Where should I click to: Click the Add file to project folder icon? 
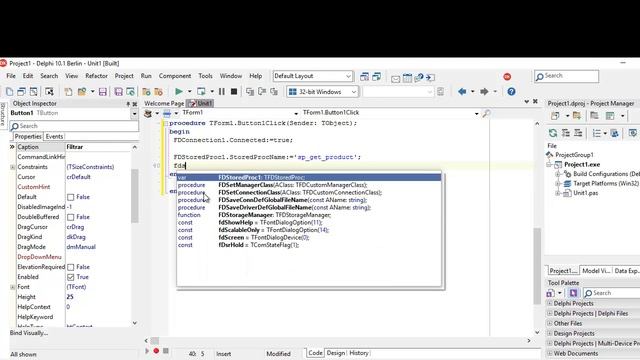577,116
